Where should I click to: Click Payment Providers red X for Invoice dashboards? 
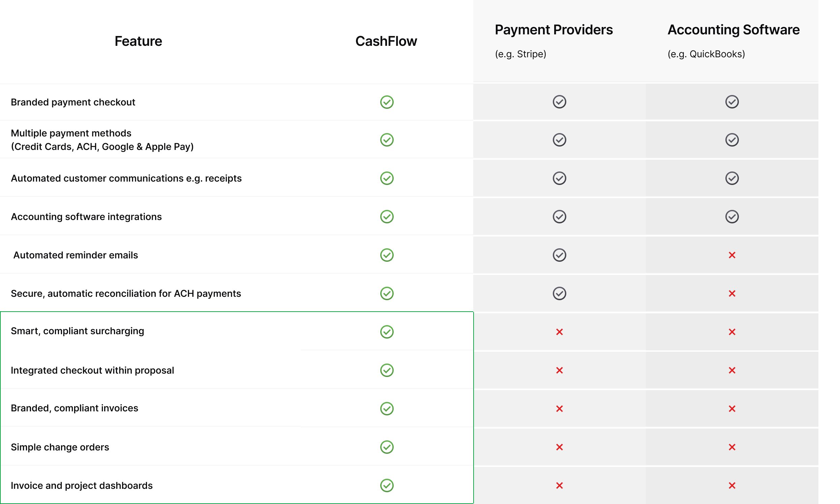[559, 486]
